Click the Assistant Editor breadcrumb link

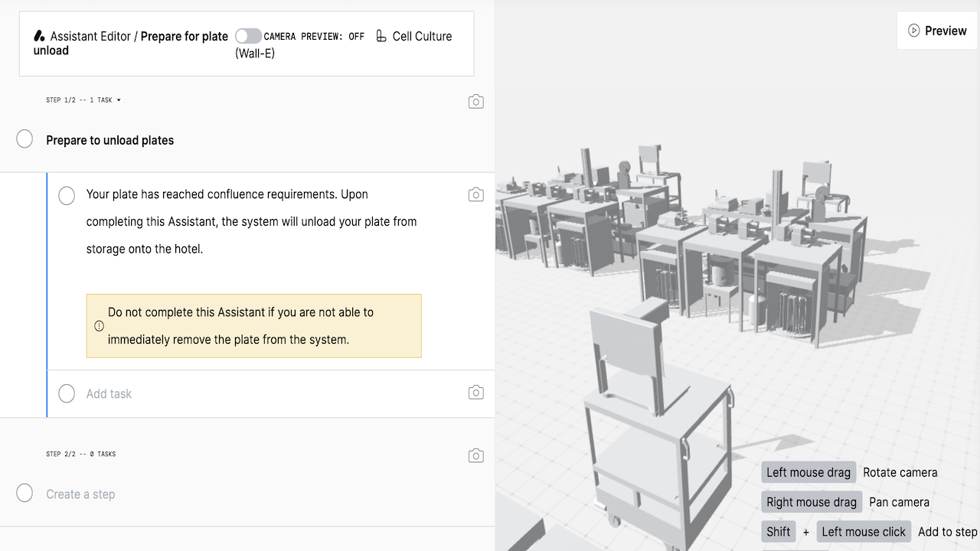(90, 36)
